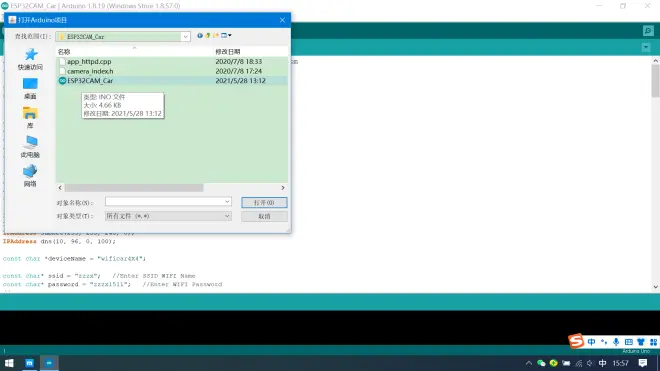This screenshot has height=371, width=660.
Task: Click the blue back navigation icon
Action: click(200, 36)
